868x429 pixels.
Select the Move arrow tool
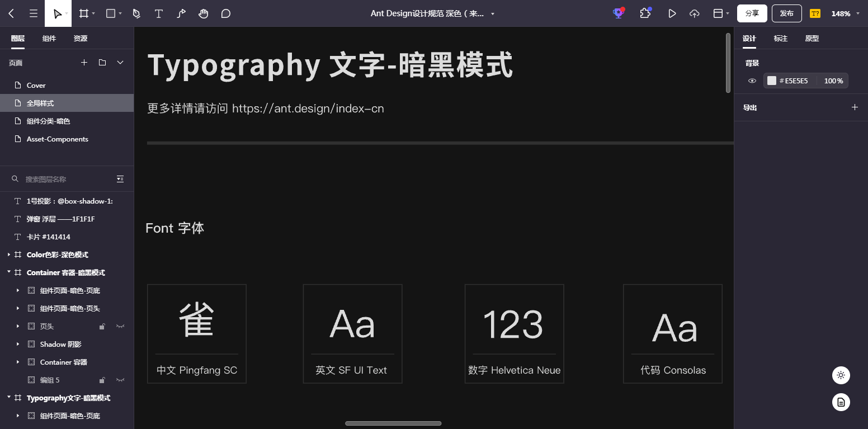coord(57,13)
